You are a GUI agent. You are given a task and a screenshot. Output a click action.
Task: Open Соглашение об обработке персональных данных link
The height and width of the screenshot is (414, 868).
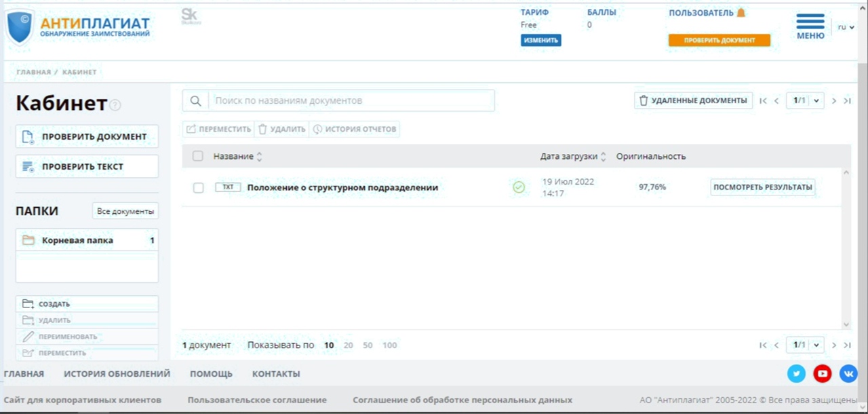(x=462, y=400)
